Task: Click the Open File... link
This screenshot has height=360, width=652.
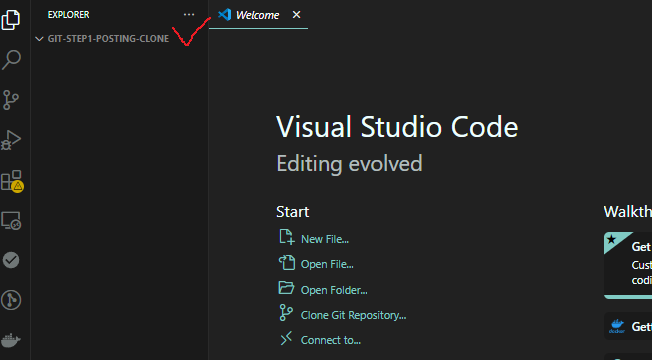Action: 327,264
